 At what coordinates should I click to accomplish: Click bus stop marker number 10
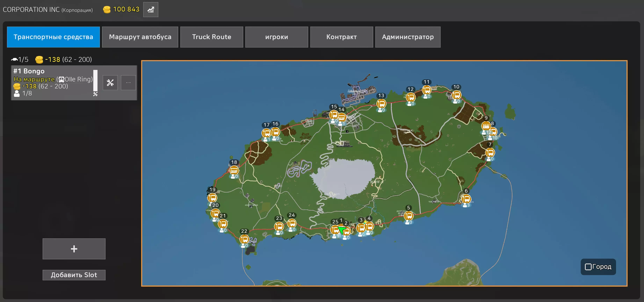click(x=456, y=95)
